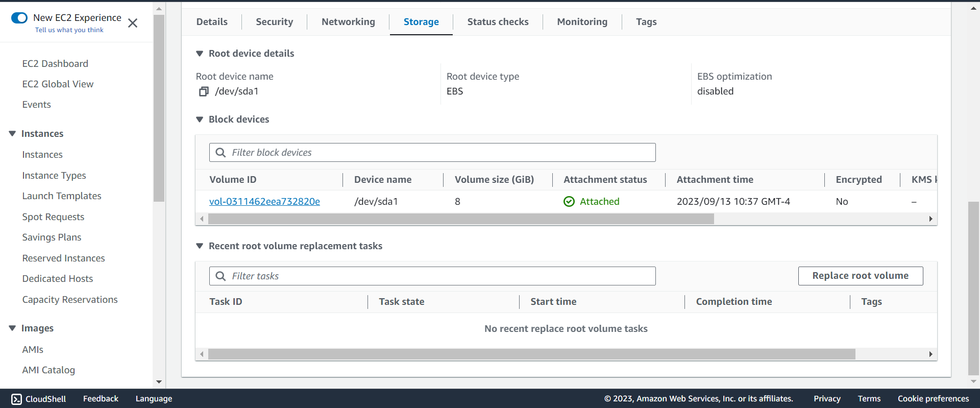Click the Volume ID column header
The width and height of the screenshot is (980, 408).
[x=233, y=180]
